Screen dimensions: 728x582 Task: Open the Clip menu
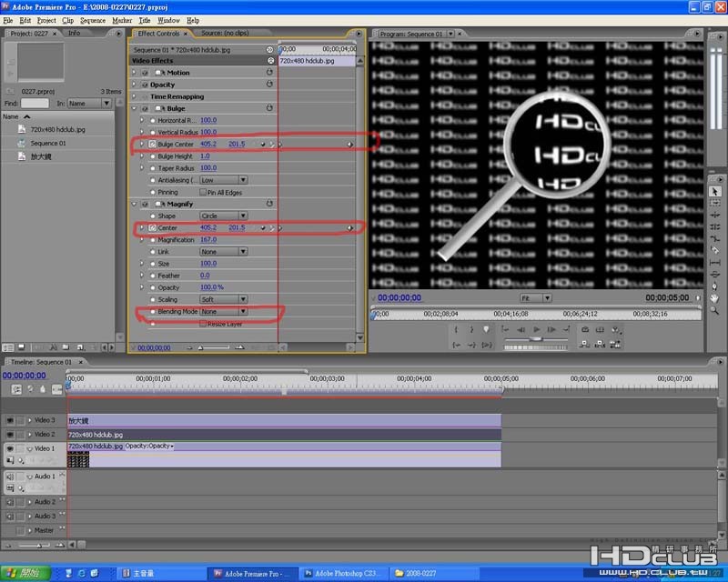tap(67, 20)
